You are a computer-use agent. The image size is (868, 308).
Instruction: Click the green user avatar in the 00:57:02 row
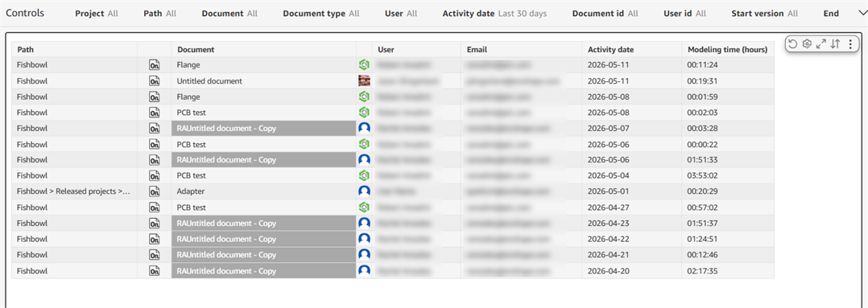(x=364, y=207)
